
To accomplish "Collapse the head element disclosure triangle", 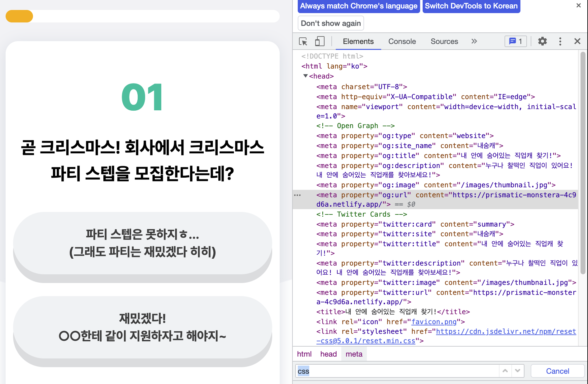I will (306, 76).
